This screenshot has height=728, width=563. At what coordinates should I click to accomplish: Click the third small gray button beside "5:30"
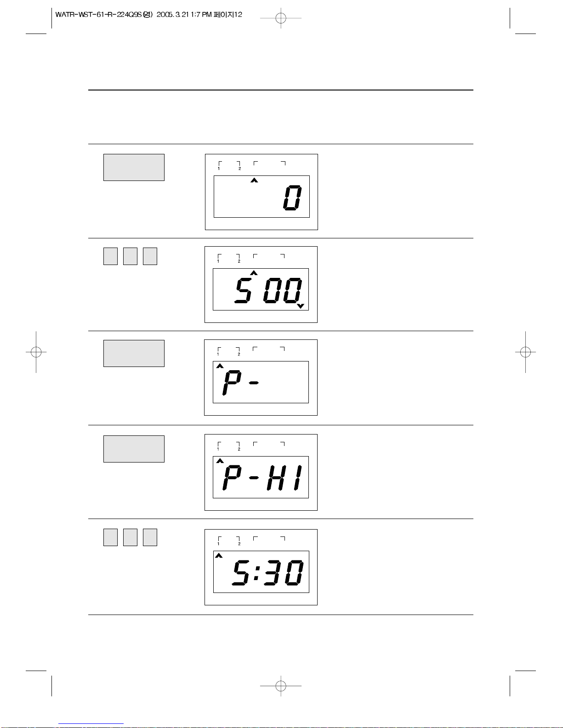point(150,537)
